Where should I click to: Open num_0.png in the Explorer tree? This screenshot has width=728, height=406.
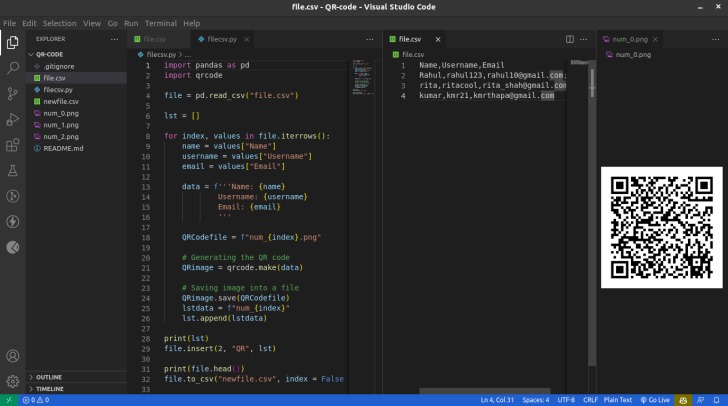tap(76, 113)
